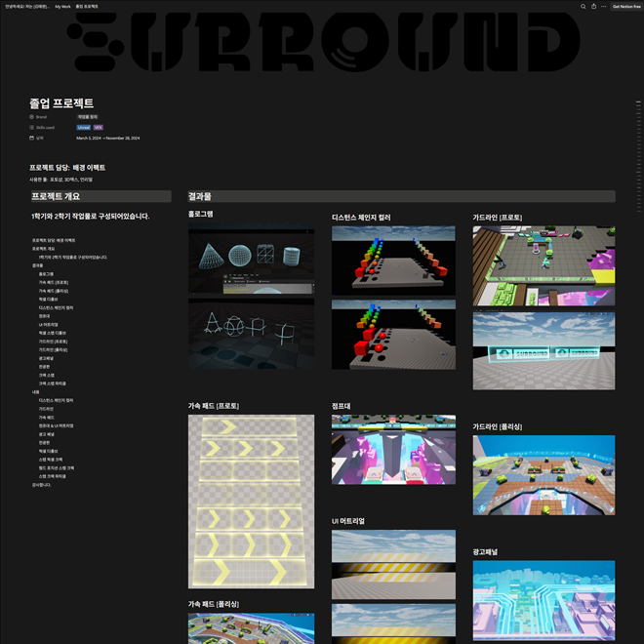Click the 졸업 프로젝트 page title

click(x=61, y=103)
